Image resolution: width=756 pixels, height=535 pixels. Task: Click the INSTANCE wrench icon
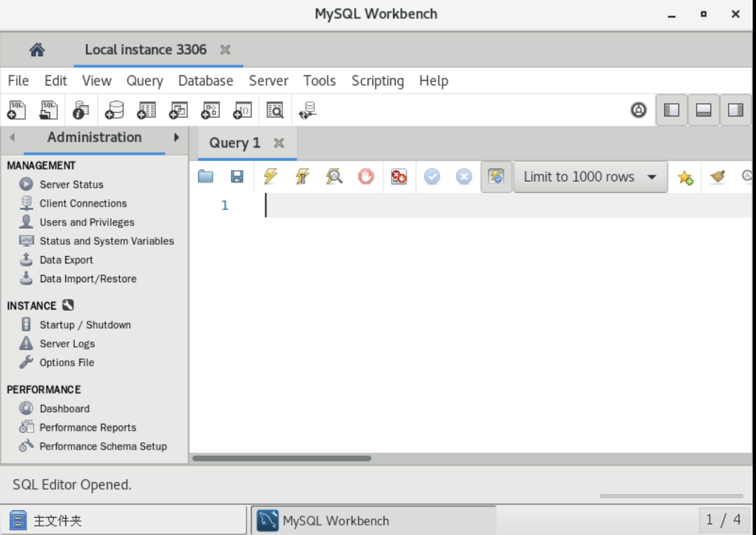pyautogui.click(x=68, y=305)
